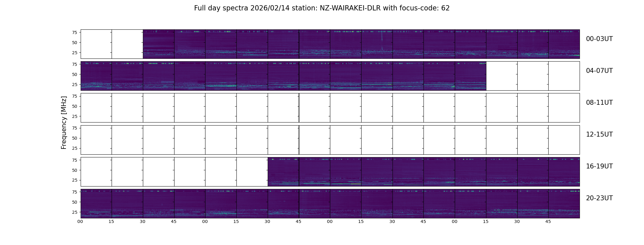The image size is (644, 245).
Task: Click the bright yellow line in 16-19UT row
Action: pyautogui.click(x=356, y=184)
